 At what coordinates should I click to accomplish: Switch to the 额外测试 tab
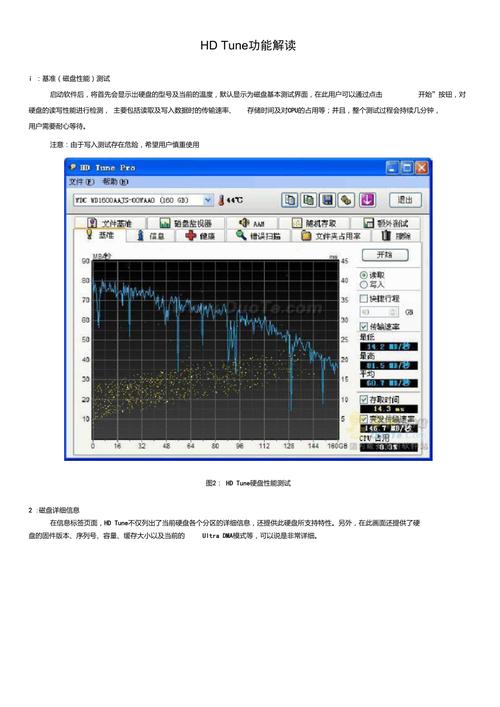click(385, 223)
